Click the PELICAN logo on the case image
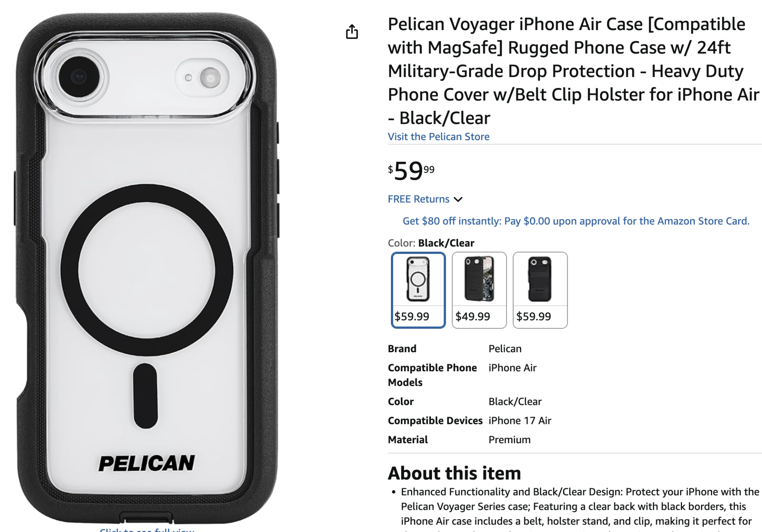762x532 pixels. tap(147, 463)
